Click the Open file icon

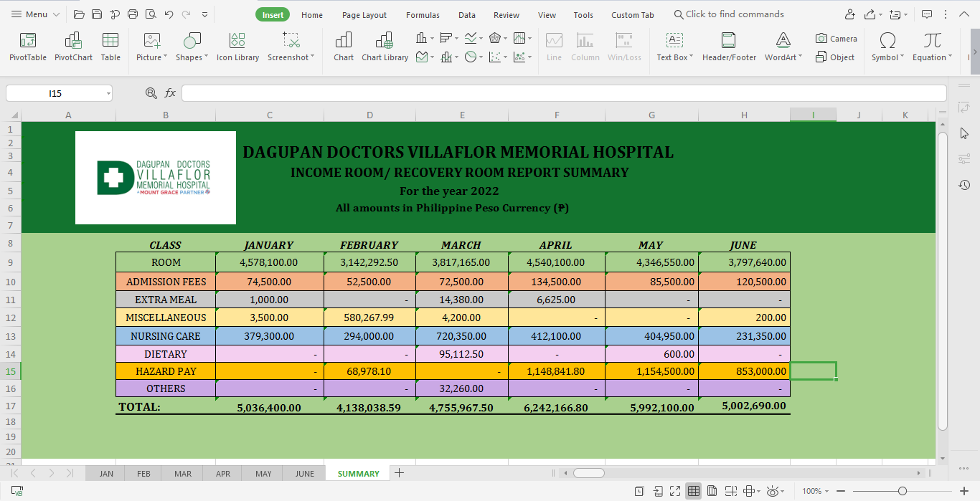(x=79, y=14)
